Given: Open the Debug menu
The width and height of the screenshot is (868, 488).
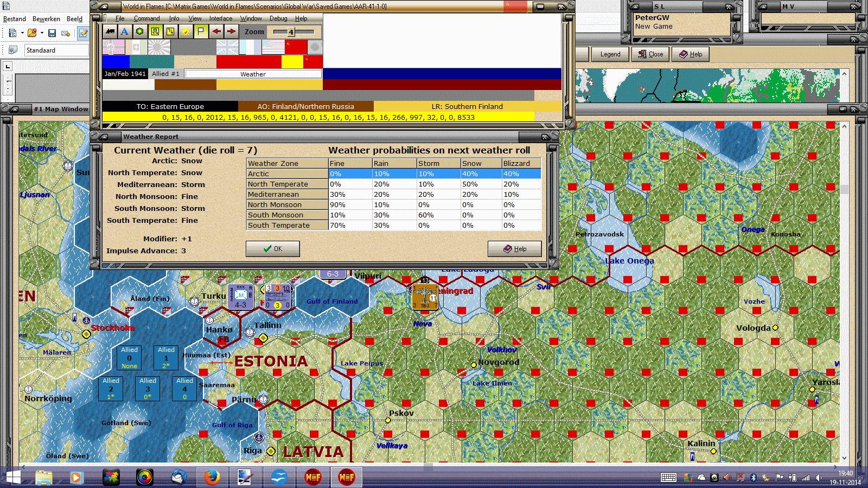Looking at the screenshot, I should 278,18.
